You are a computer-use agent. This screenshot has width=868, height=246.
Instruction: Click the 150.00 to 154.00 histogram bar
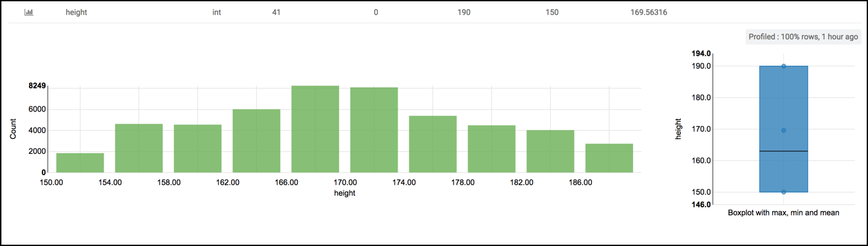[80, 163]
